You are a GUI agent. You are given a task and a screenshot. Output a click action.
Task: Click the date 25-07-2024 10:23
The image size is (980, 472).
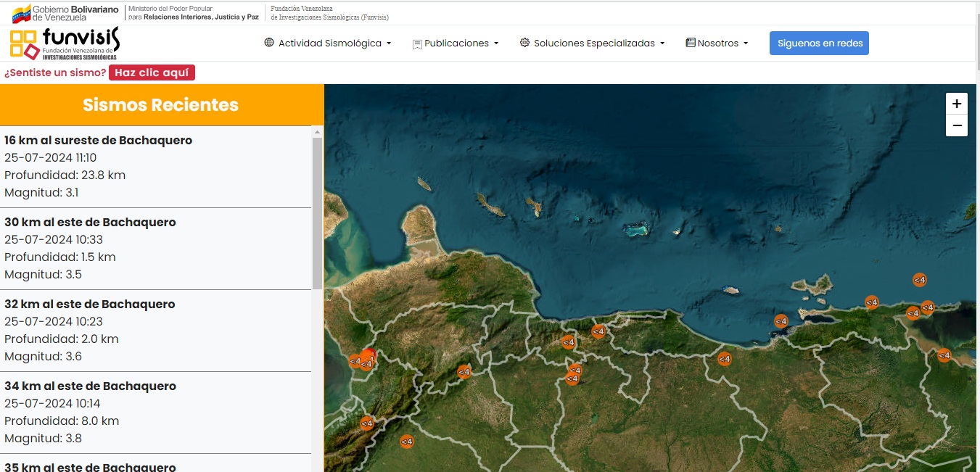point(54,322)
